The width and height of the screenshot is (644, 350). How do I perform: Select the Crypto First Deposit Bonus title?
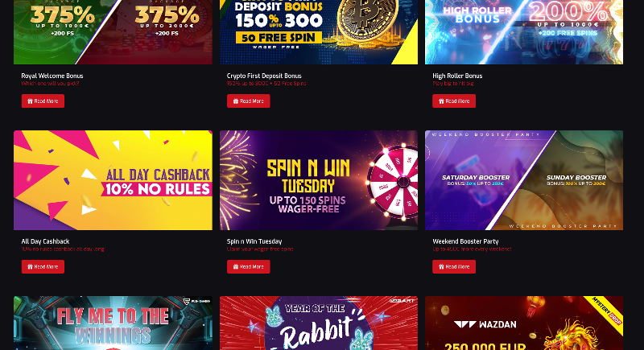(264, 76)
